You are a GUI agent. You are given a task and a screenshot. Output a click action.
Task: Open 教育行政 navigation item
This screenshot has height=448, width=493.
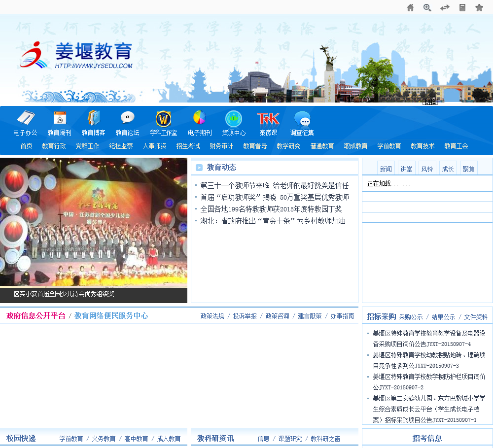(x=54, y=146)
